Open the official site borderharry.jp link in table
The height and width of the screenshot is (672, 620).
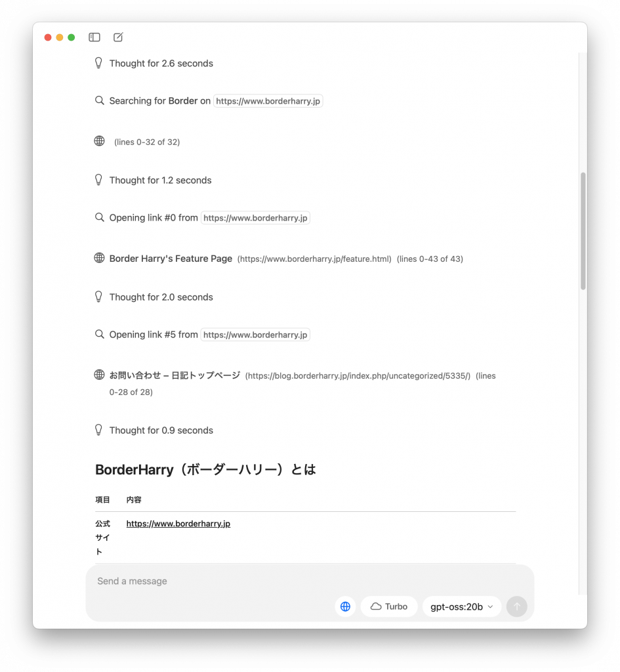point(178,524)
